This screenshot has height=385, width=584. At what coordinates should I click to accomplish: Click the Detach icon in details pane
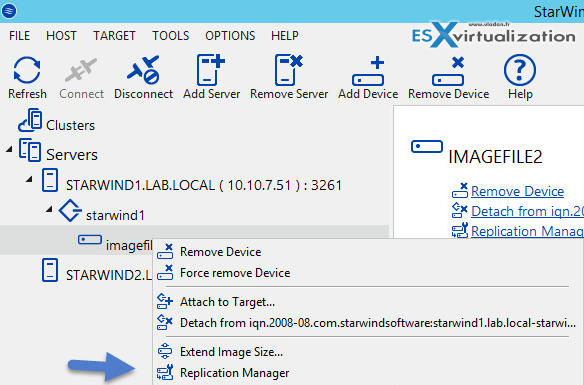(x=460, y=210)
